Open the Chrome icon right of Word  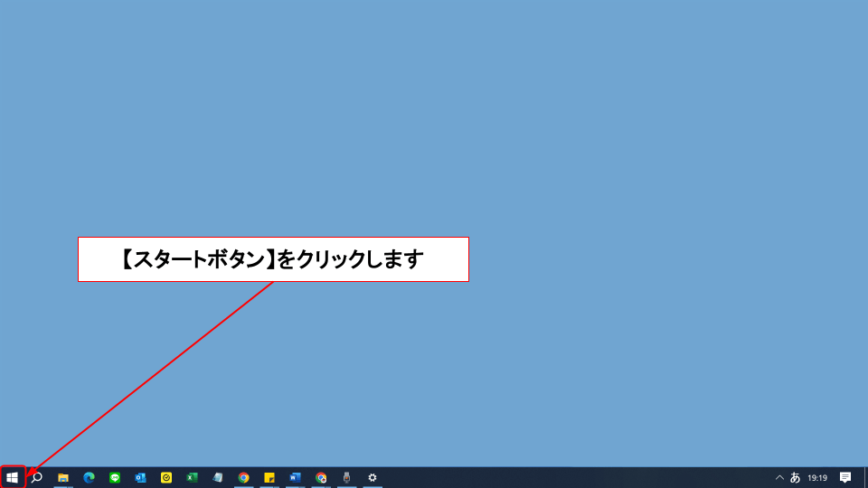click(321, 477)
